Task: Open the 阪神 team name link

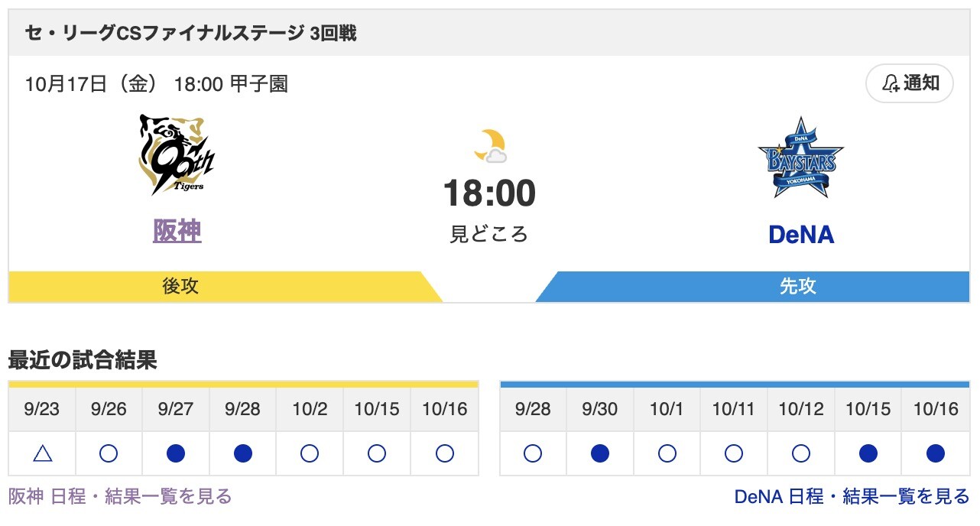Action: coord(177,231)
